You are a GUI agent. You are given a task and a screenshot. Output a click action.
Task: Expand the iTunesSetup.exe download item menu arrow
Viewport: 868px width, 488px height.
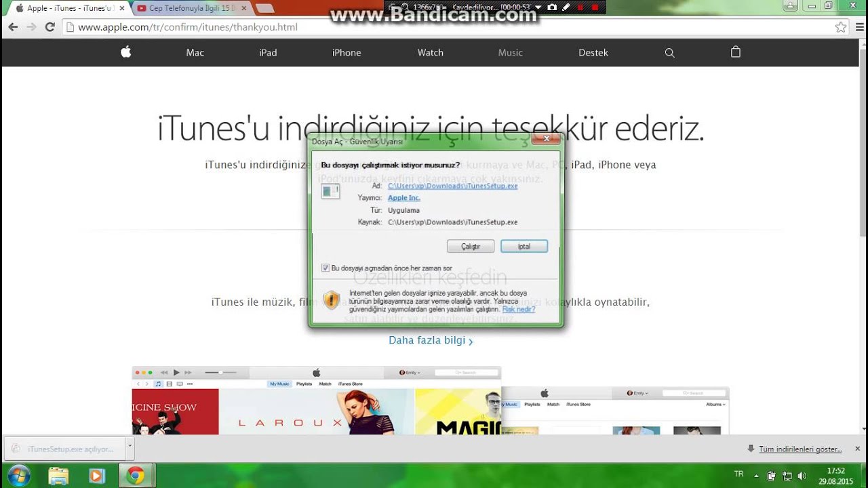click(x=130, y=447)
